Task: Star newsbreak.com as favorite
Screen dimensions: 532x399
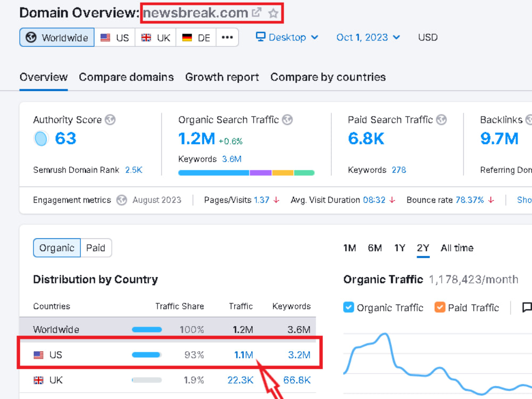Action: (x=273, y=13)
